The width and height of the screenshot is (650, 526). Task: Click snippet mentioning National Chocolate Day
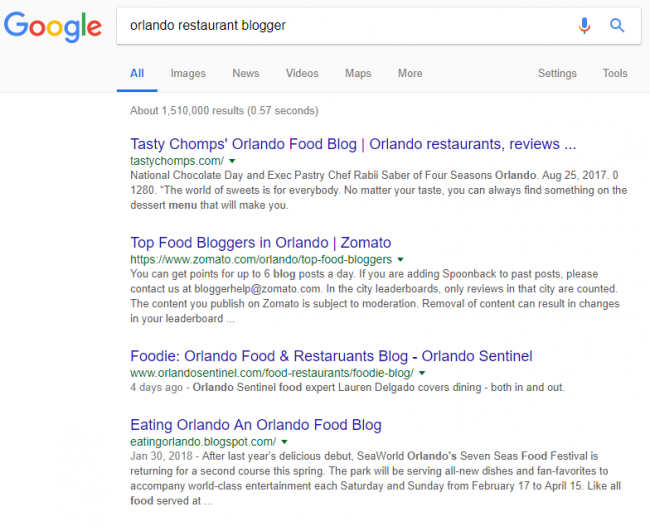(x=378, y=190)
